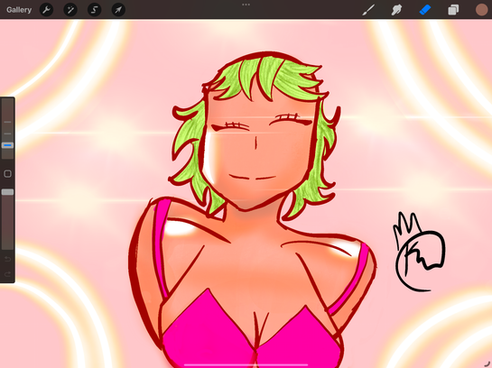Return to the Gallery
The width and height of the screenshot is (492, 368).
(19, 10)
